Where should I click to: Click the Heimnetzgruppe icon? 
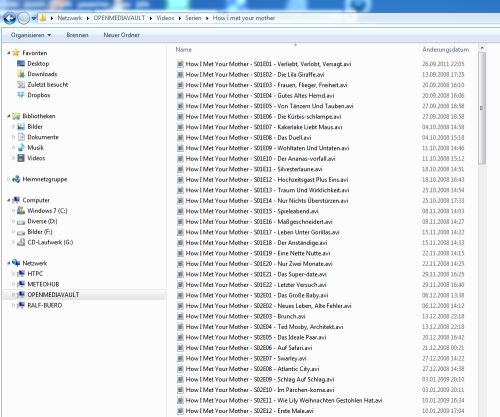tap(16, 179)
